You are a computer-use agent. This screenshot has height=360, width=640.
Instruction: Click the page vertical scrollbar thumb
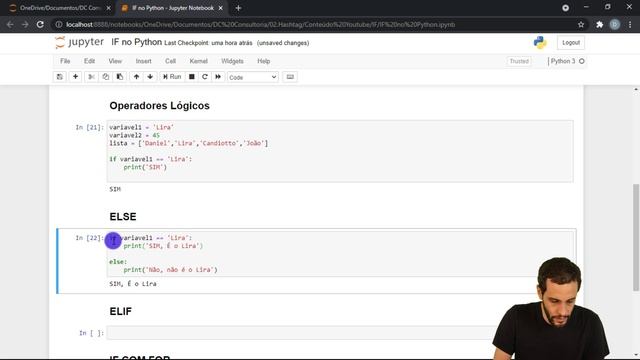(636, 237)
